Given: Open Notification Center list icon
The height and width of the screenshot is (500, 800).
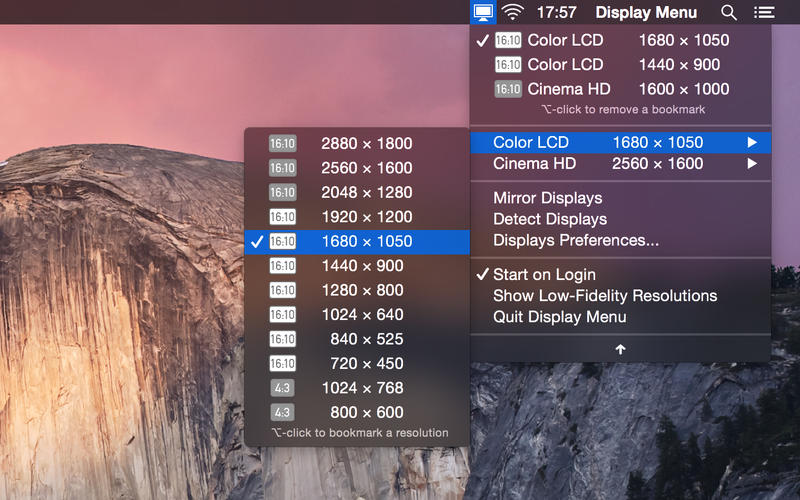Looking at the screenshot, I should coord(764,12).
